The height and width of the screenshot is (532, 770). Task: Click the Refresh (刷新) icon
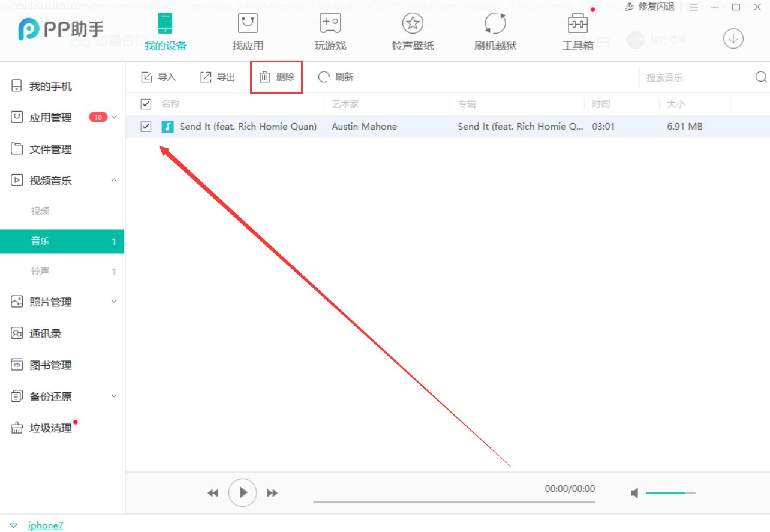coord(324,77)
